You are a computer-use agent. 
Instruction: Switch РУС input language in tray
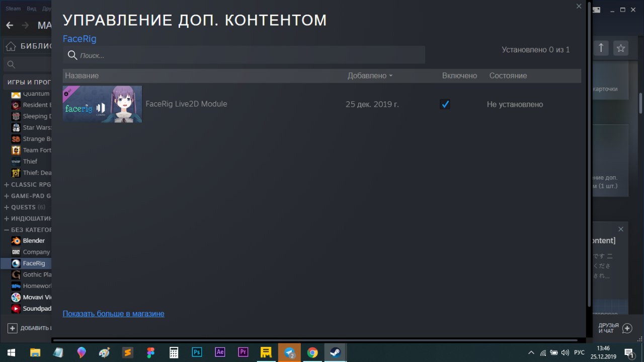[579, 352]
